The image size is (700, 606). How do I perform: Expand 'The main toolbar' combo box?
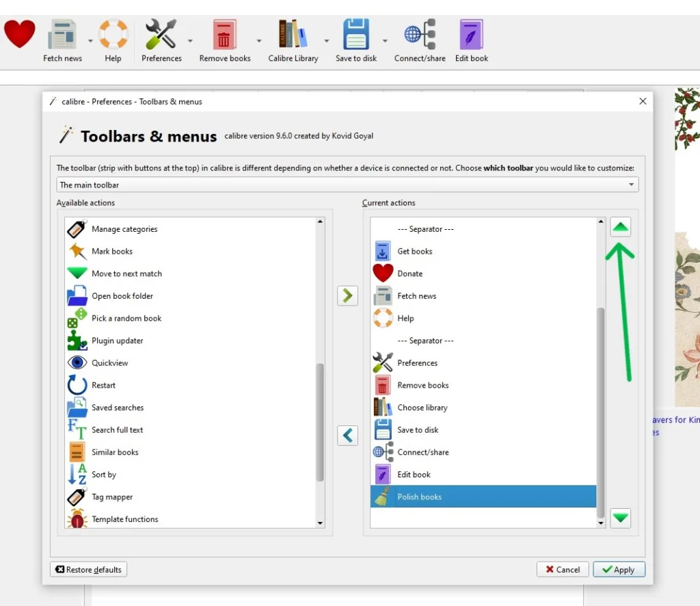pos(347,185)
